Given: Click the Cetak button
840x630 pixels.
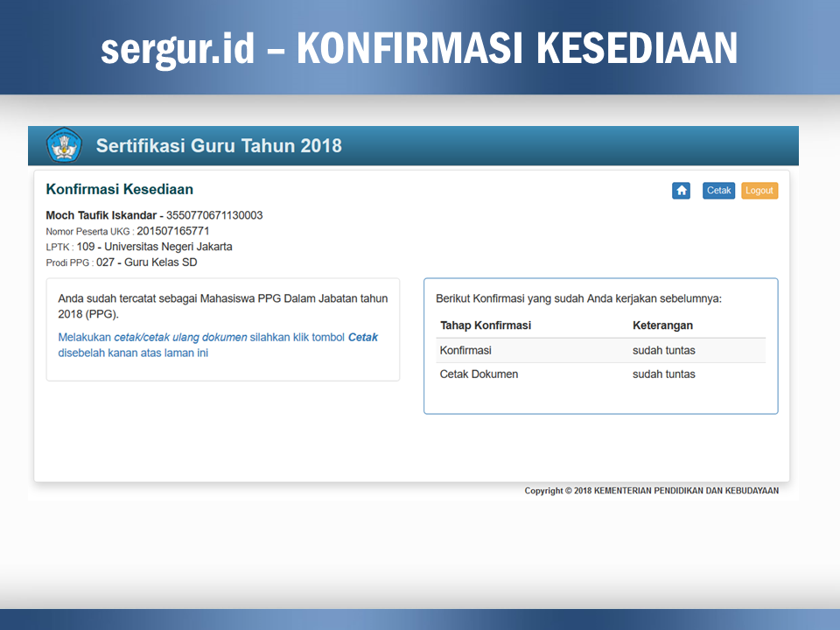Looking at the screenshot, I should click(x=718, y=191).
